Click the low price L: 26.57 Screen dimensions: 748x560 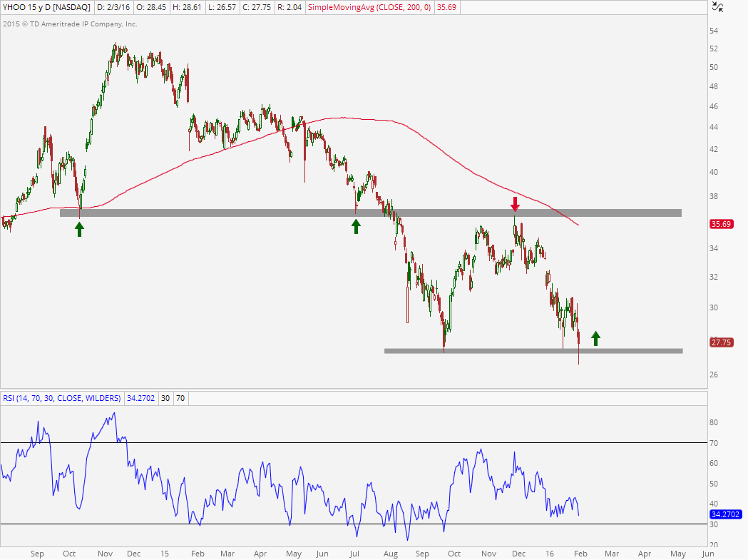pos(222,7)
